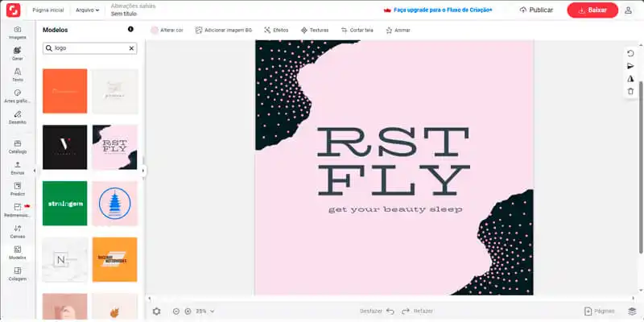Open the Redimensionar tool

click(17, 211)
